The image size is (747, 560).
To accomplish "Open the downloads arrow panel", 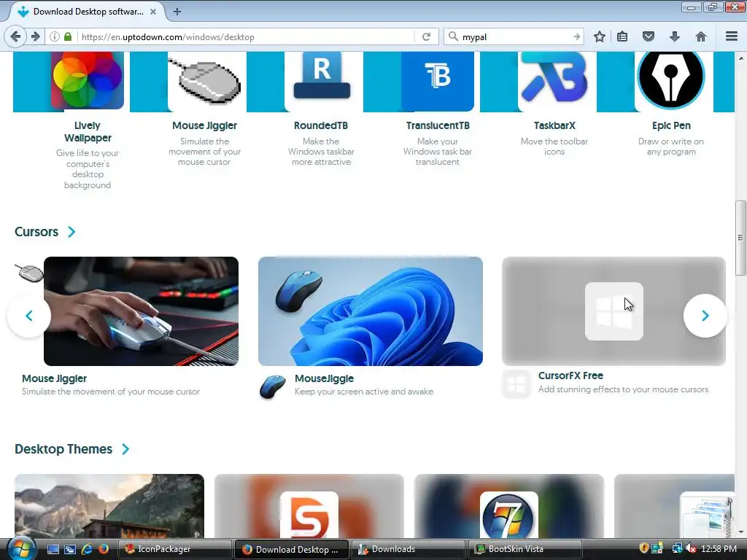I will tap(675, 36).
